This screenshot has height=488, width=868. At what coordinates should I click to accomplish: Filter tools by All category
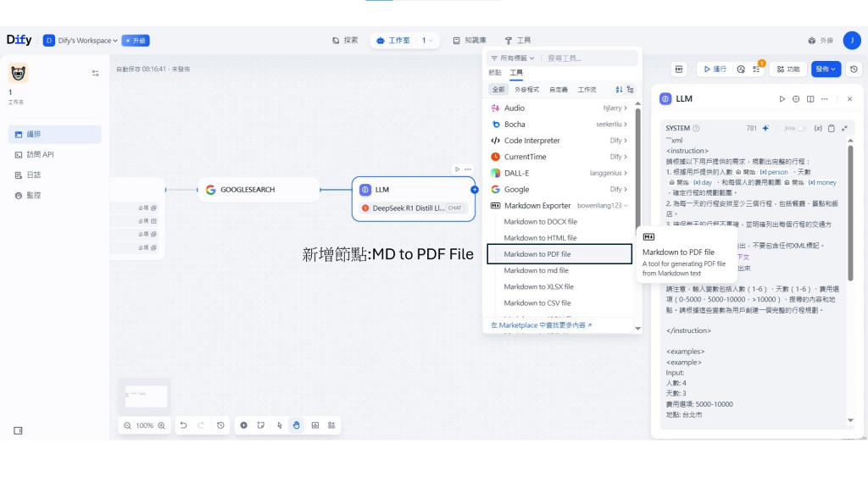pyautogui.click(x=498, y=90)
